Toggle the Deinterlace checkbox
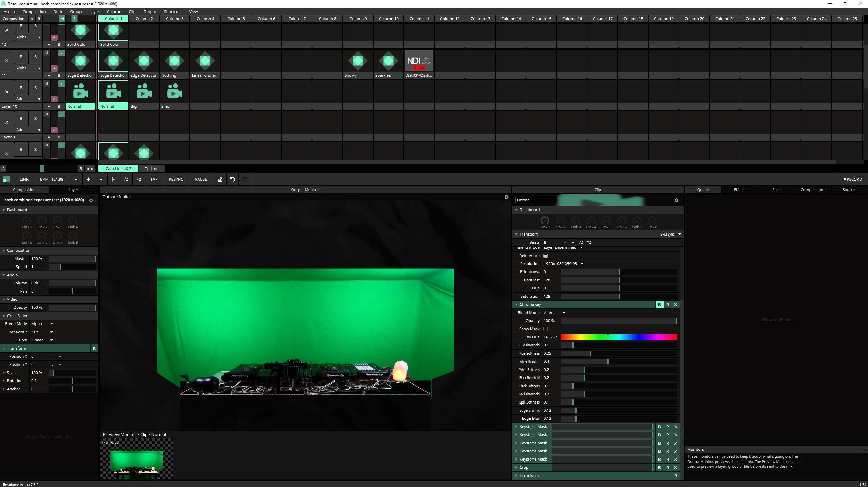Image resolution: width=868 pixels, height=487 pixels. coord(545,256)
